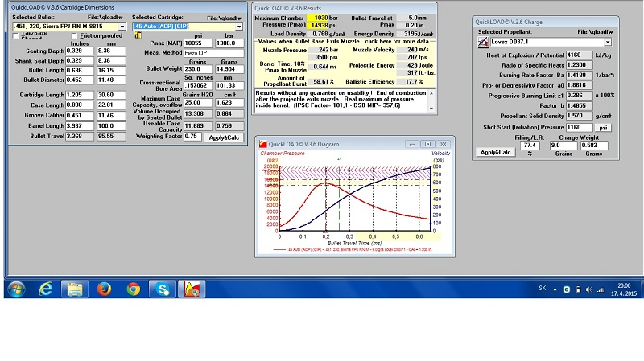Open Internet Explorer from the taskbar
Screen dimensions: 644x361
[x=45, y=289]
